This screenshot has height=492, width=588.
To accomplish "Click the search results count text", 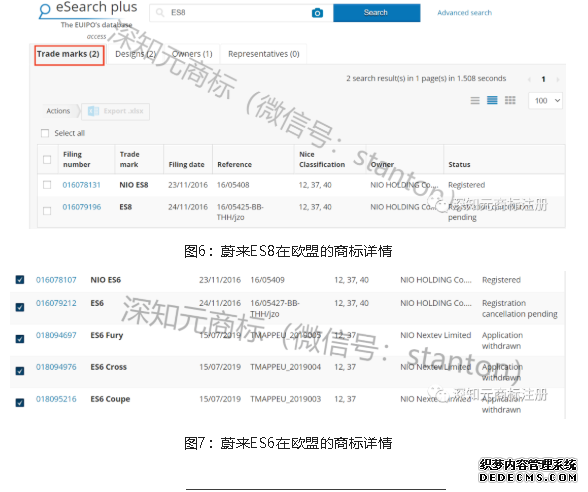I will (x=426, y=78).
